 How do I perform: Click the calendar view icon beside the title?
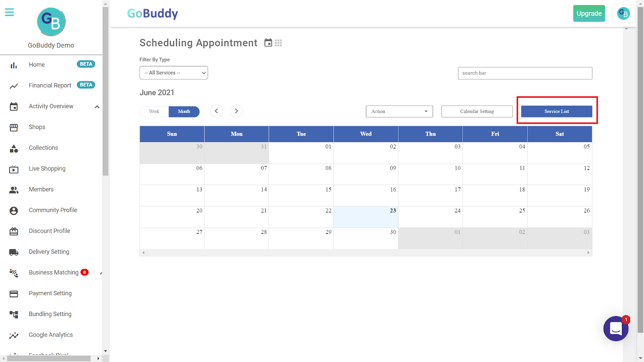coord(268,43)
